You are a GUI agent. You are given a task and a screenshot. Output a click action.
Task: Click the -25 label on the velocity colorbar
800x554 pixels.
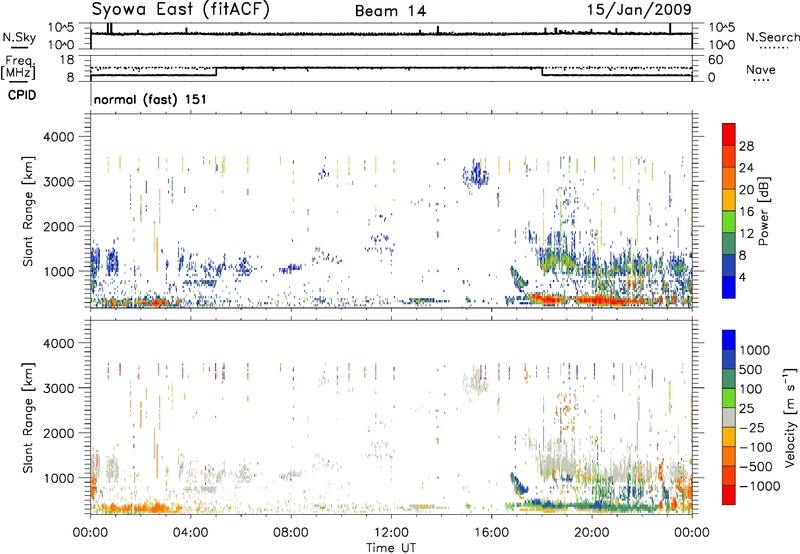751,428
